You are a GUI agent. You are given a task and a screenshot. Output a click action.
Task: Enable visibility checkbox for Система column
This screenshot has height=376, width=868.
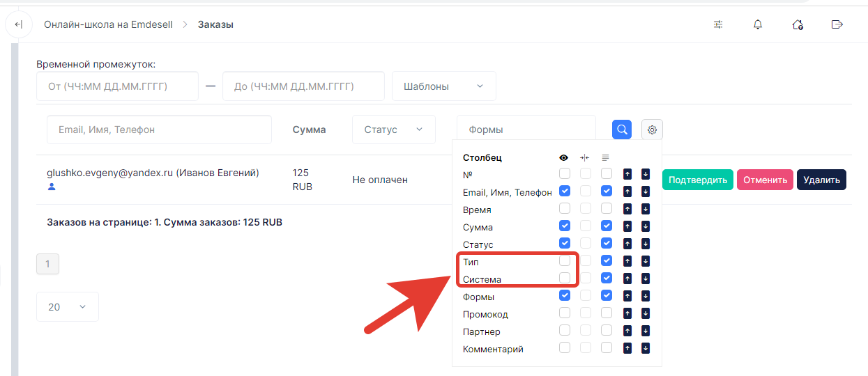point(565,278)
